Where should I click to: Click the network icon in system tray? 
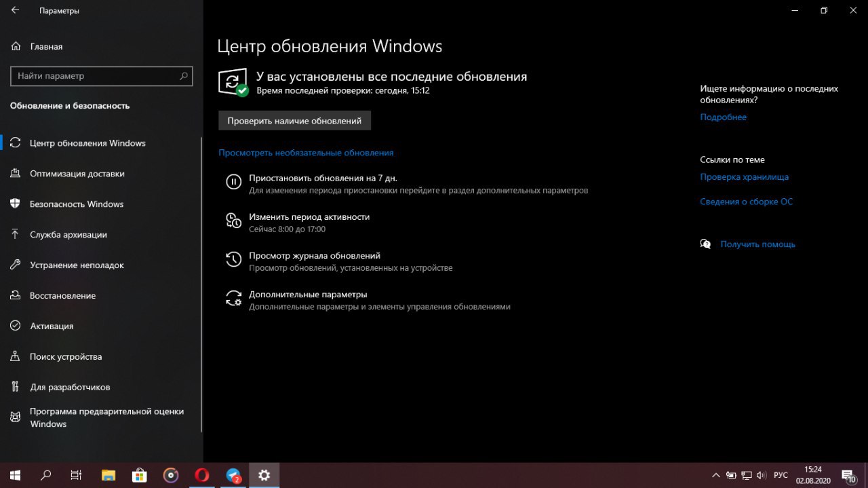[x=746, y=475]
